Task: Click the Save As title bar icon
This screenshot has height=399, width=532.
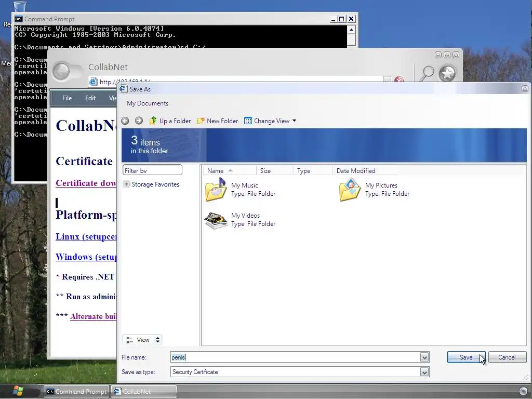Action: (x=124, y=89)
